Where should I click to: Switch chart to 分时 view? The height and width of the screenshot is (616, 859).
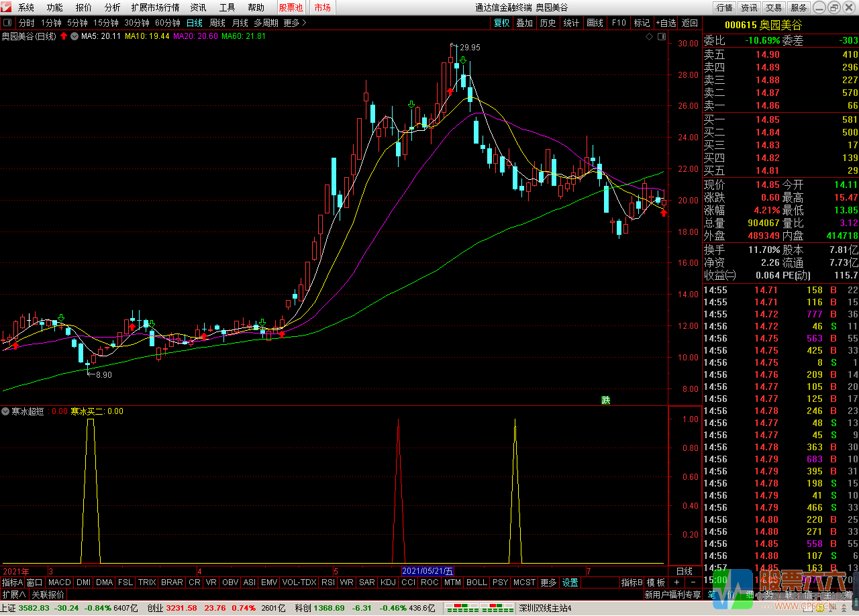[x=26, y=23]
